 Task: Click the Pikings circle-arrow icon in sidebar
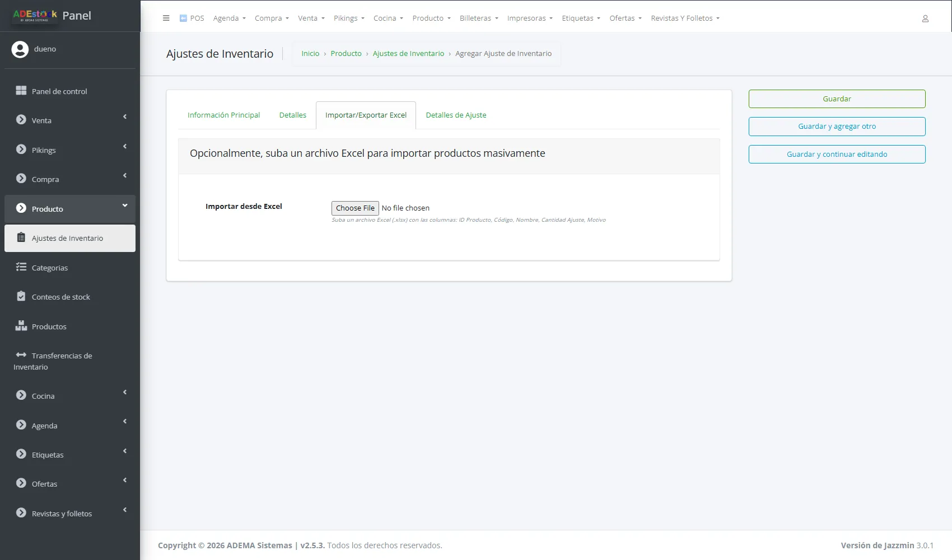tap(21, 150)
